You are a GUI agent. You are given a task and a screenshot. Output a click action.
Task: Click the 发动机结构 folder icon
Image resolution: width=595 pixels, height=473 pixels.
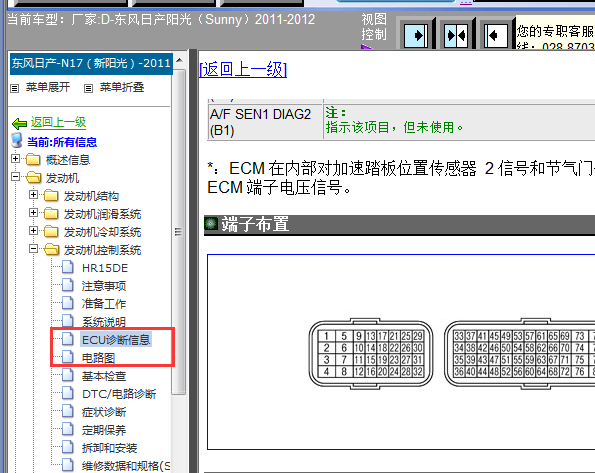pyautogui.click(x=51, y=196)
